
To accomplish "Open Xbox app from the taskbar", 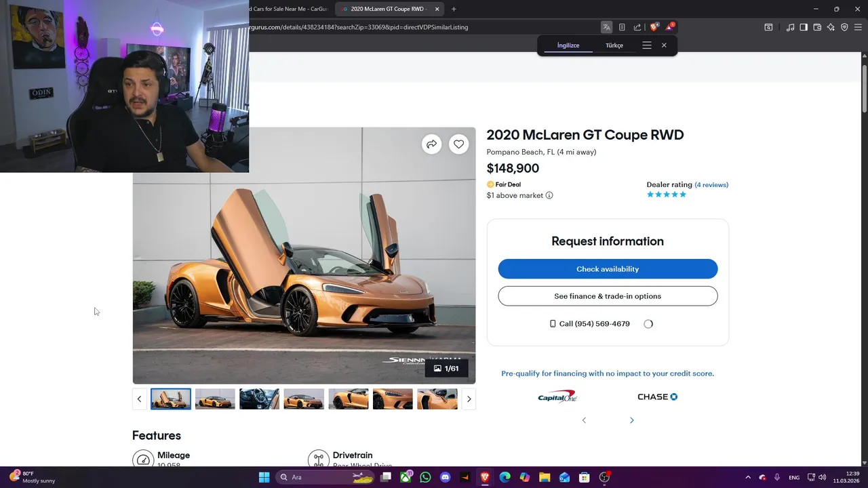I will (x=406, y=477).
